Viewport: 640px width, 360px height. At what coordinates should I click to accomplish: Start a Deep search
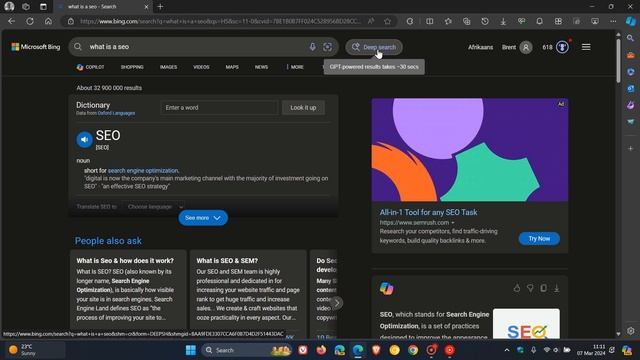(374, 47)
